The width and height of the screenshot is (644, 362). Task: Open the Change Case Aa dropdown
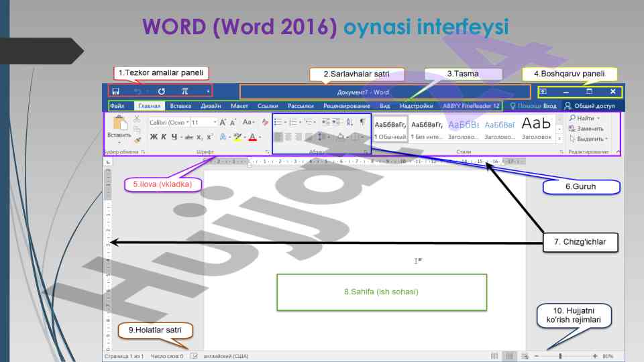pos(248,122)
